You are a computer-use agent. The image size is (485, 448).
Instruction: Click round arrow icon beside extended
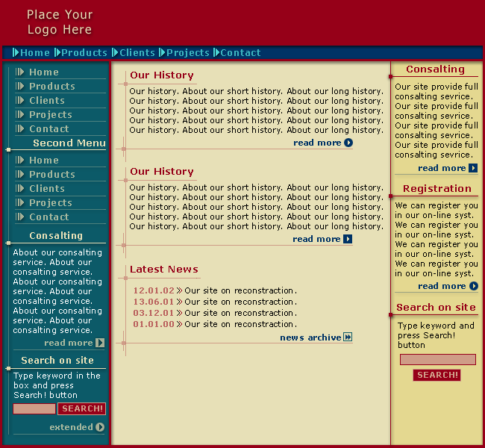tap(100, 427)
